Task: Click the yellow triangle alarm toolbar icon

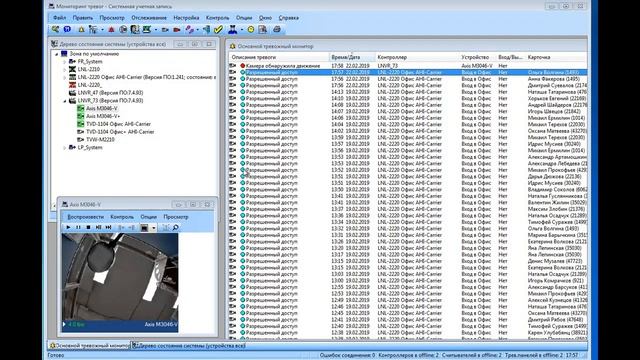Action: (81, 29)
